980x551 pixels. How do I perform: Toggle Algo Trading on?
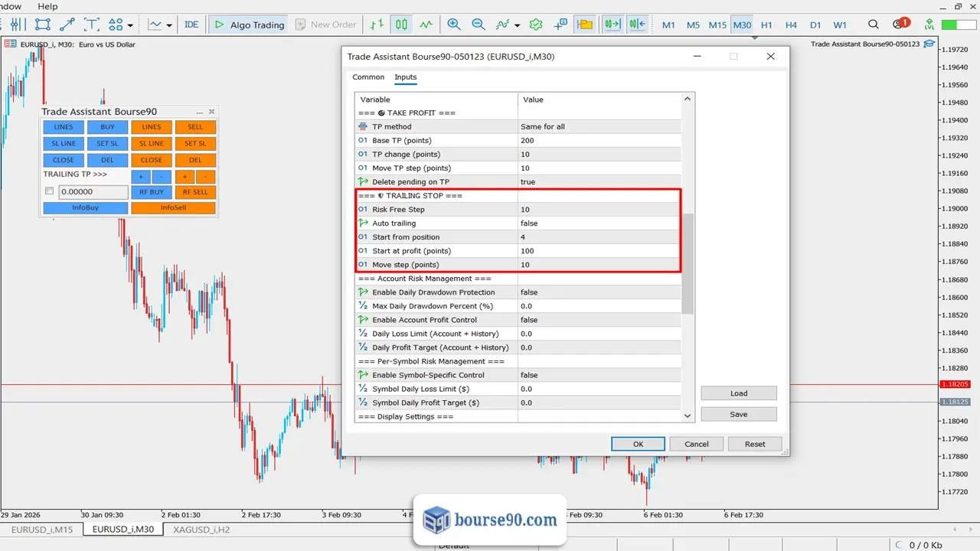click(x=249, y=24)
